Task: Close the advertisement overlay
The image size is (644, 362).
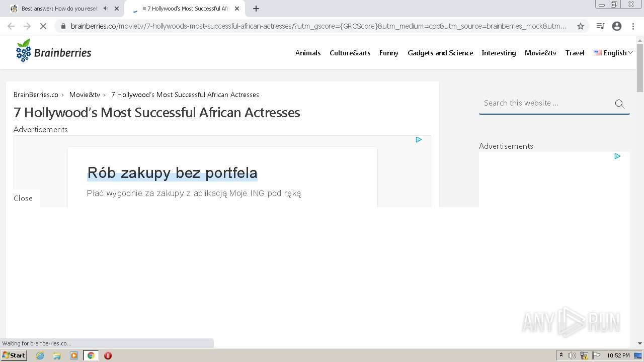Action: 23,199
